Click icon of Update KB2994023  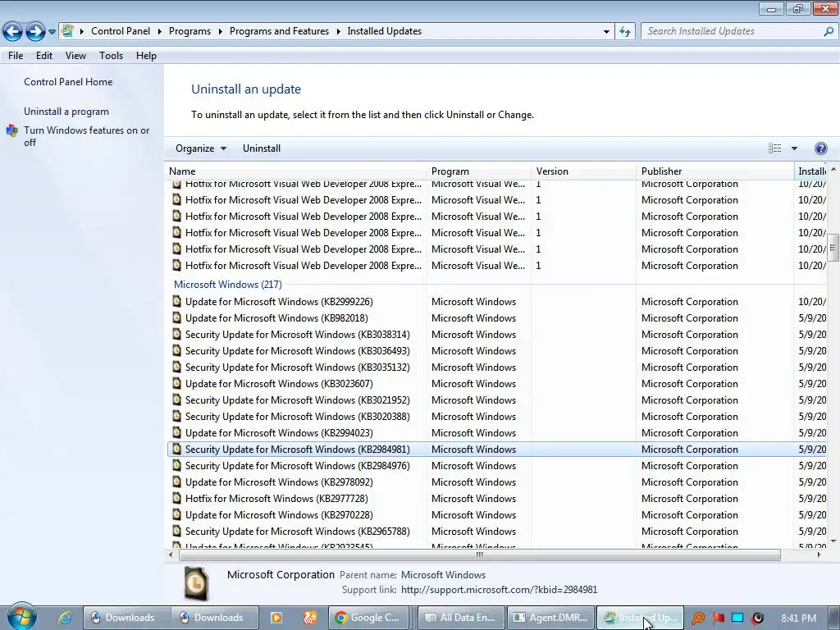click(x=177, y=433)
